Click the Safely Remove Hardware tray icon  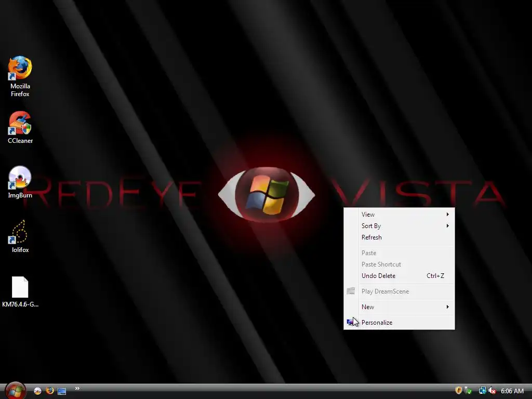(x=468, y=391)
